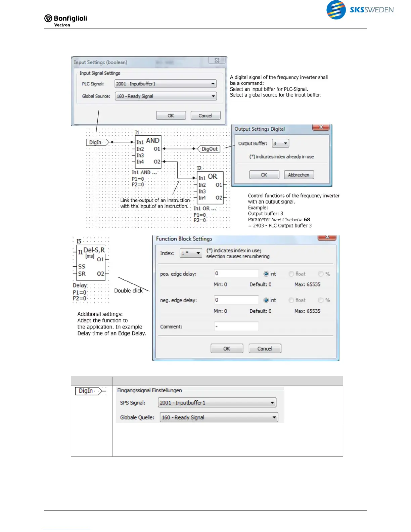Select the OR function block I2
This screenshot has height=532, width=411.
(x=210, y=187)
